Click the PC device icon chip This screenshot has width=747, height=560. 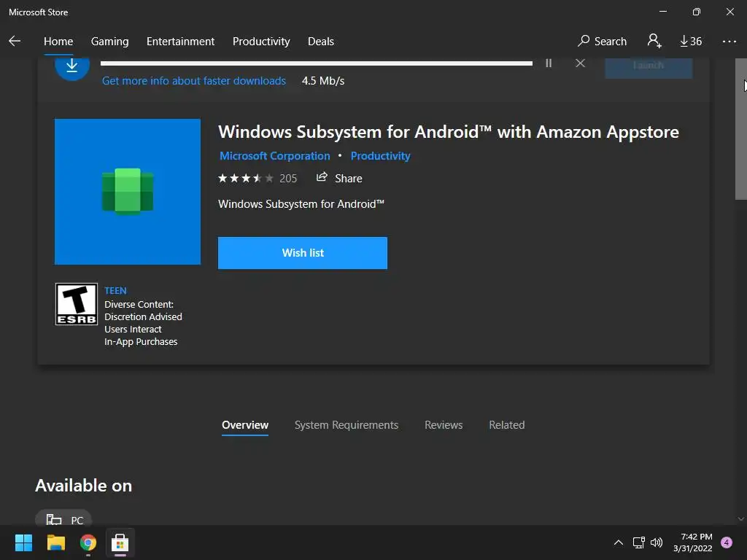point(63,519)
